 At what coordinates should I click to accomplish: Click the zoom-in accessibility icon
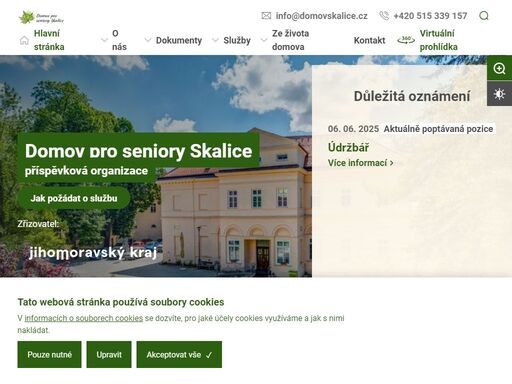[x=499, y=69]
